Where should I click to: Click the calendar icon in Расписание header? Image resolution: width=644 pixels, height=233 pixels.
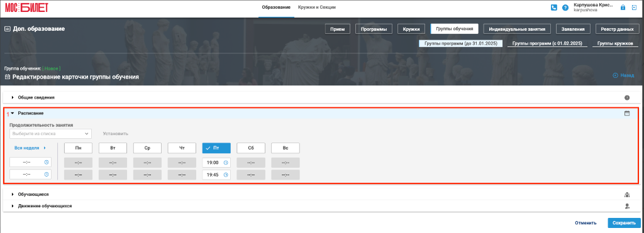[x=627, y=113]
